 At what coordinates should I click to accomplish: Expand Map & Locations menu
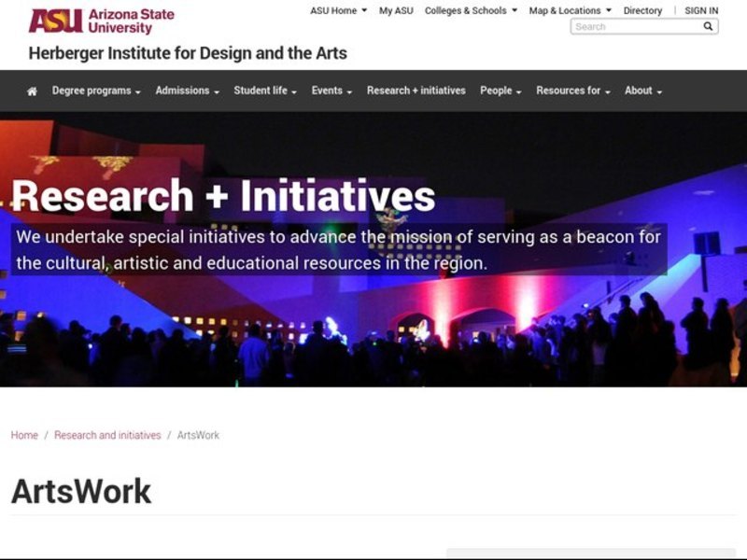[570, 11]
